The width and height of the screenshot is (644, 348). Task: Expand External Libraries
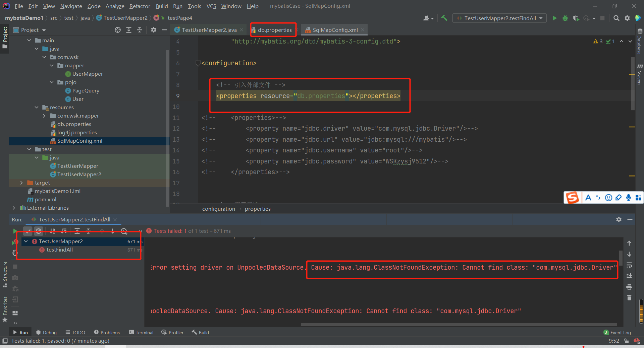[x=14, y=208]
